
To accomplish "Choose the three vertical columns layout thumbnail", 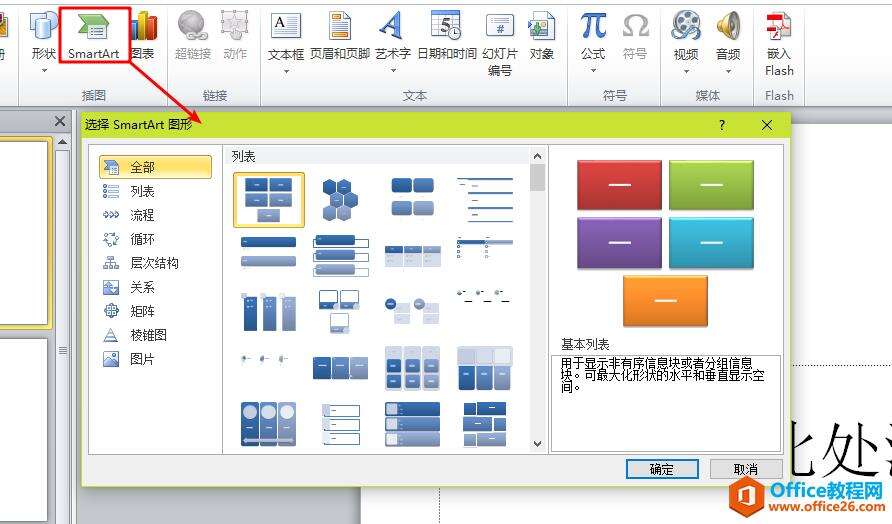I will tap(269, 311).
